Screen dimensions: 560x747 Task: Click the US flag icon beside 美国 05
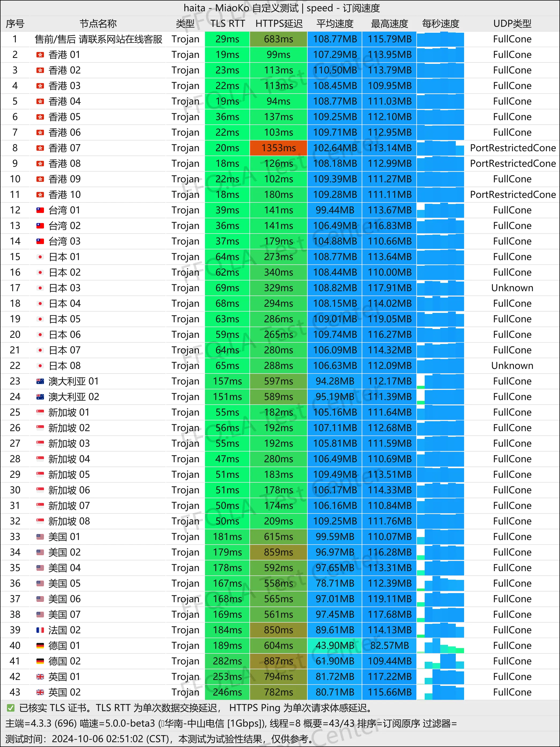tap(40, 583)
